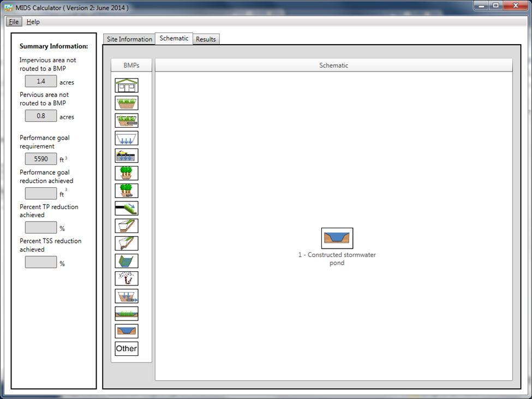Select the infiltration basin icon with blue arrows
Screen dimensions: 532x399
[127, 138]
